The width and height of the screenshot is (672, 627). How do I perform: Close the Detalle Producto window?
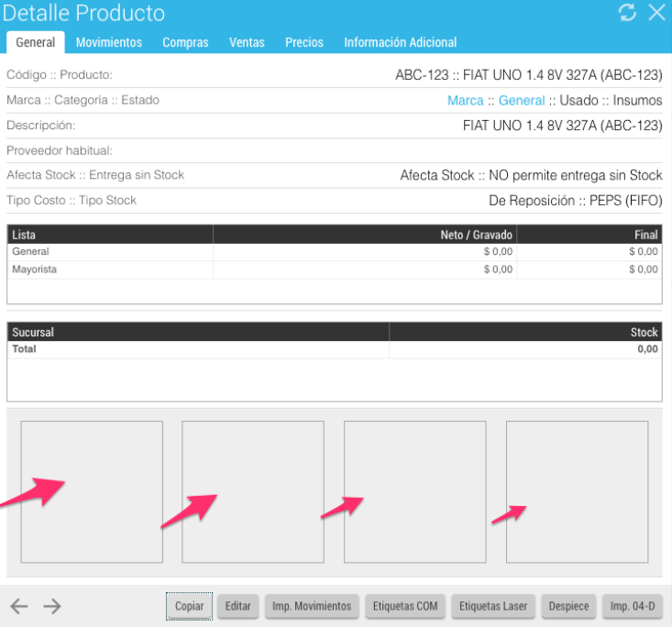pos(656,13)
